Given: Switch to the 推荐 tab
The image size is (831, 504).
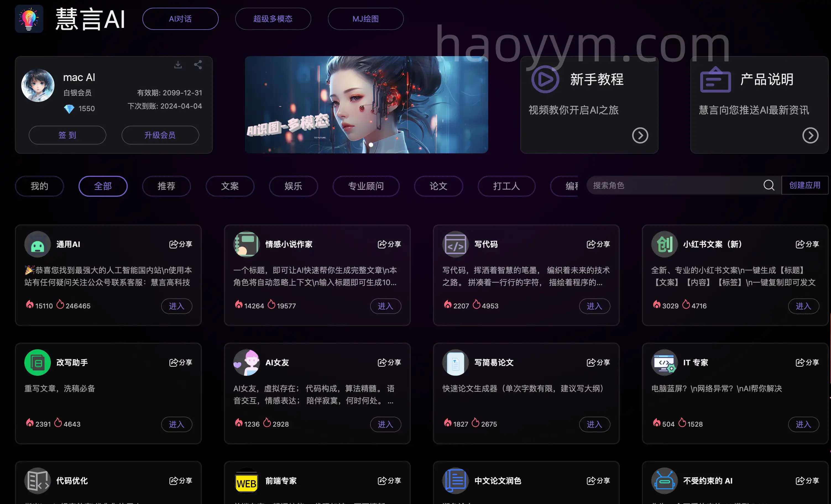Looking at the screenshot, I should coord(166,186).
